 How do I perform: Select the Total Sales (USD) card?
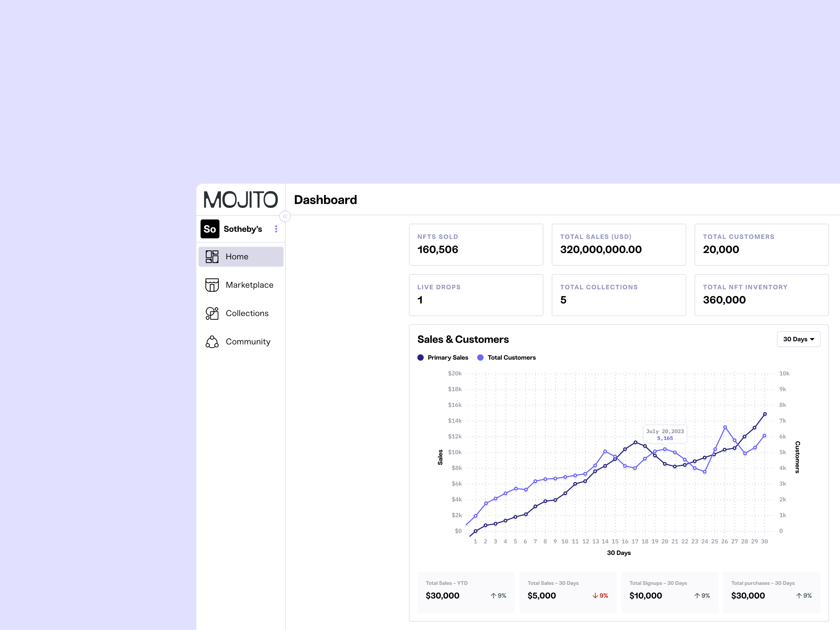[619, 245]
